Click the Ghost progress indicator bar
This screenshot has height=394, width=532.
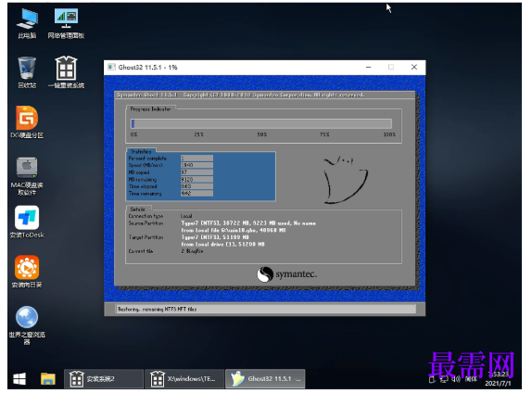pyautogui.click(x=261, y=123)
